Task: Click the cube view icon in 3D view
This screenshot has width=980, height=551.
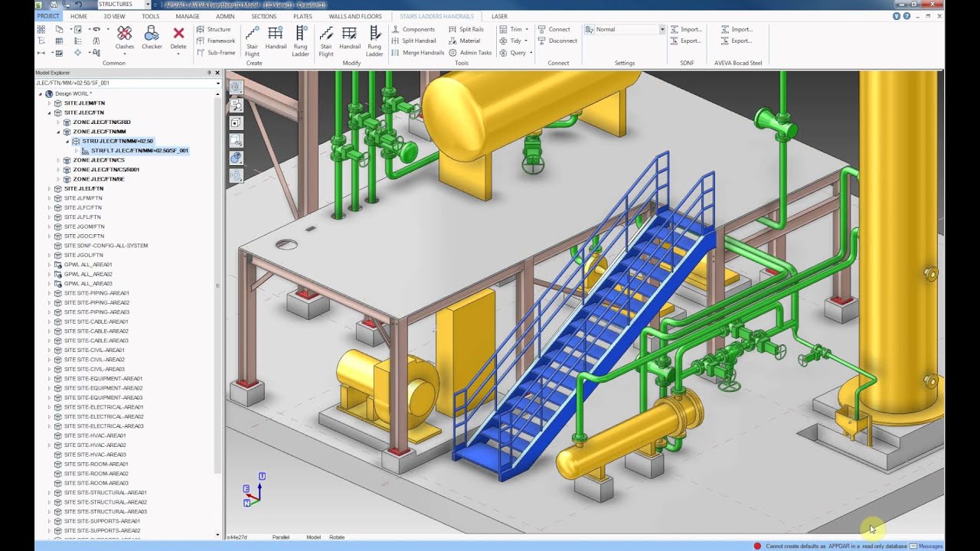Action: [x=236, y=122]
